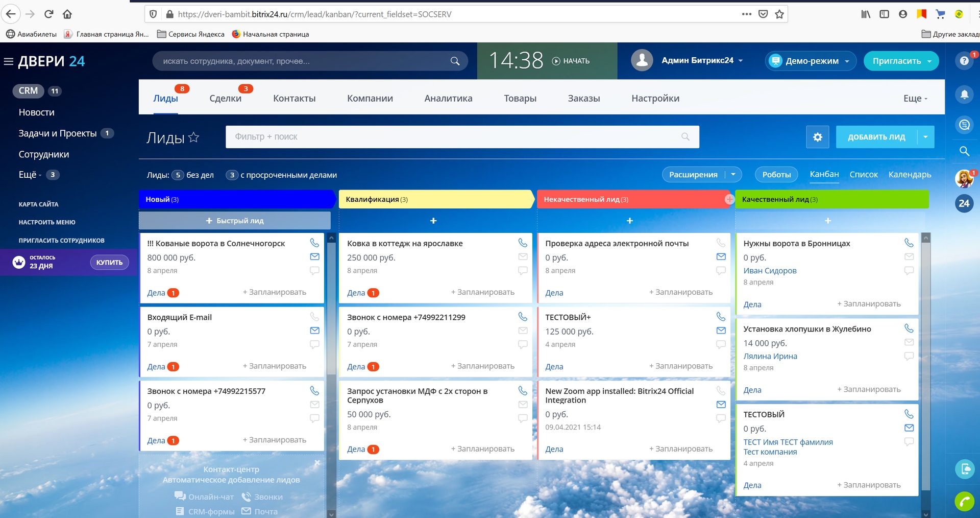
Task: Add Лиды page to favorites star
Action: 193,137
